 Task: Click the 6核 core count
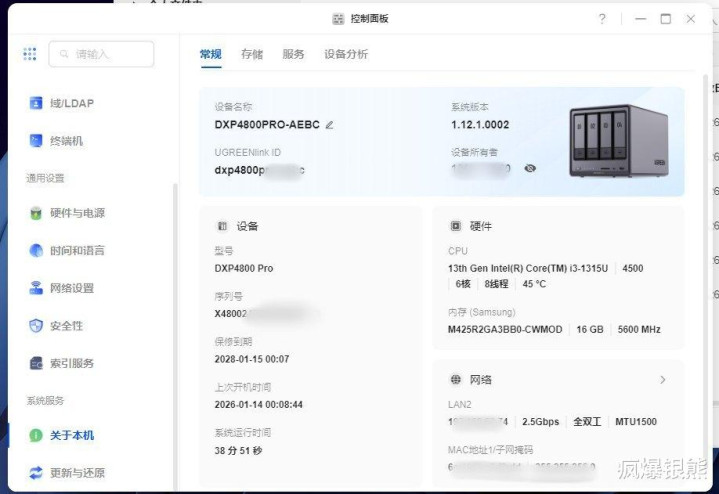(463, 284)
